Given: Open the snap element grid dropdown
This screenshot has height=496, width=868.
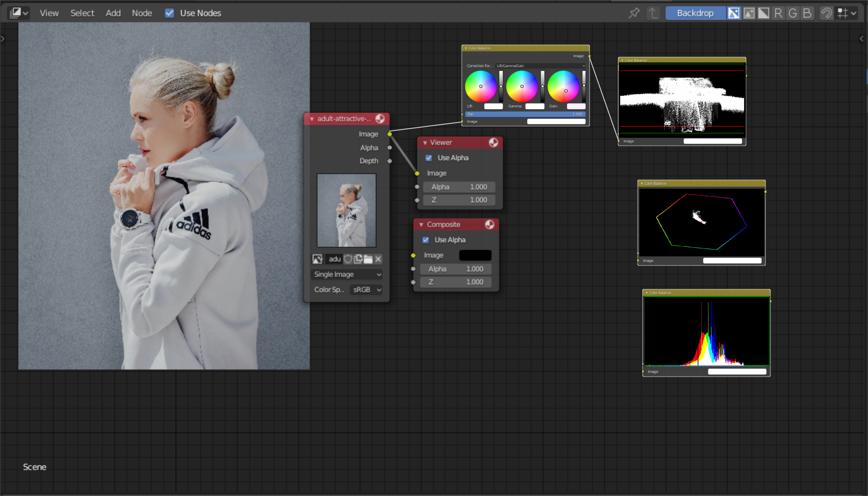Looking at the screenshot, I should click(847, 13).
